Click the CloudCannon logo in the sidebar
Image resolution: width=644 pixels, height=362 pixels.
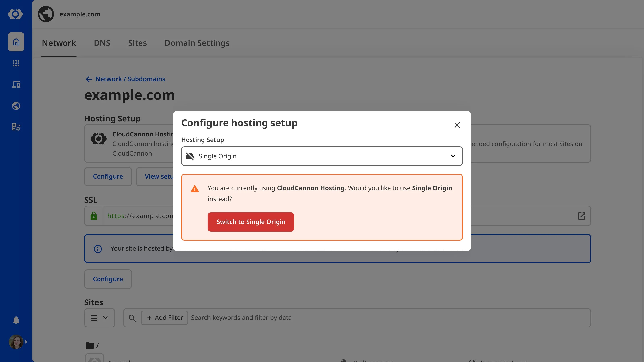[16, 14]
